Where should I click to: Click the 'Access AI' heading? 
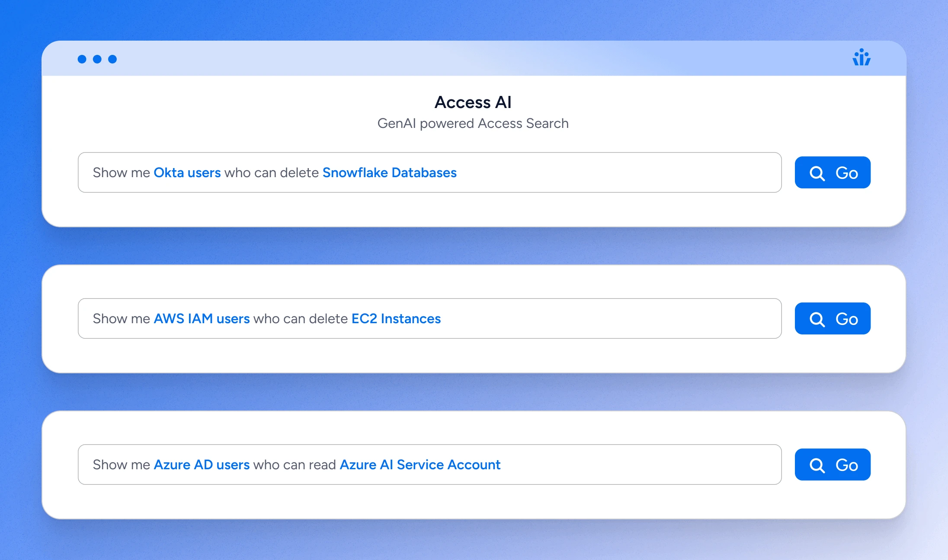pos(473,102)
